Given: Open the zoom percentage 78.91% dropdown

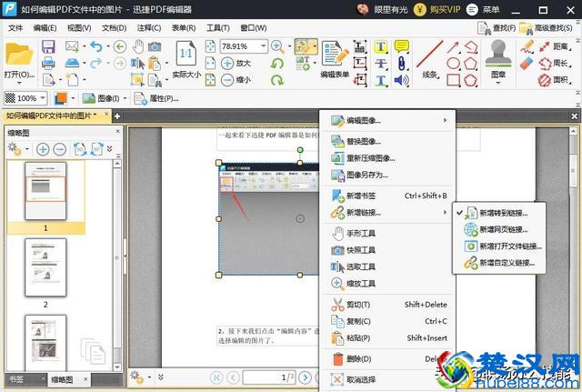Looking at the screenshot, I should (x=262, y=46).
